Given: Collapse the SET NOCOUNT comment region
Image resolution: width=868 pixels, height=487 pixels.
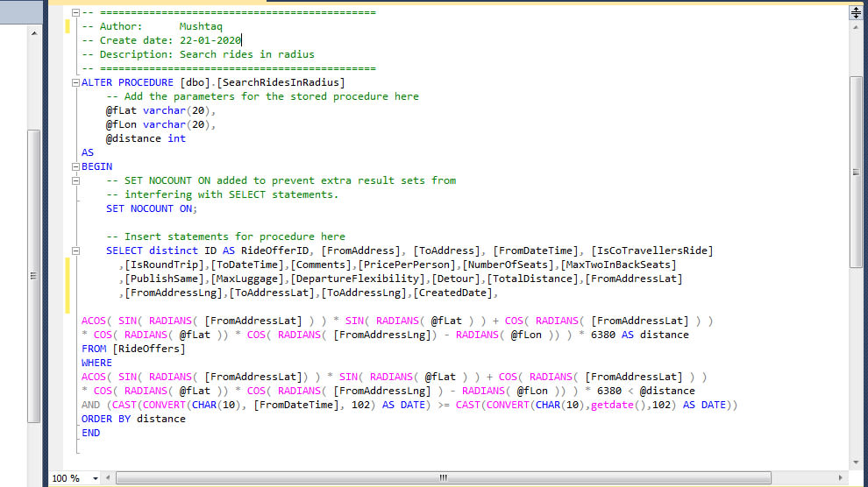Looking at the screenshot, I should 75,180.
